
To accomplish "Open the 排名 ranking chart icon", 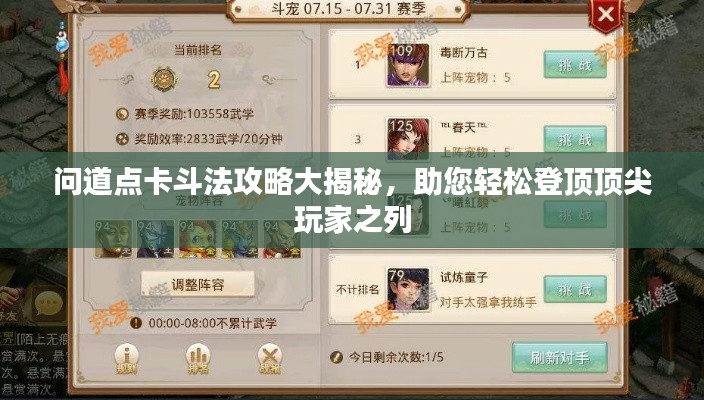I will coord(198,359).
